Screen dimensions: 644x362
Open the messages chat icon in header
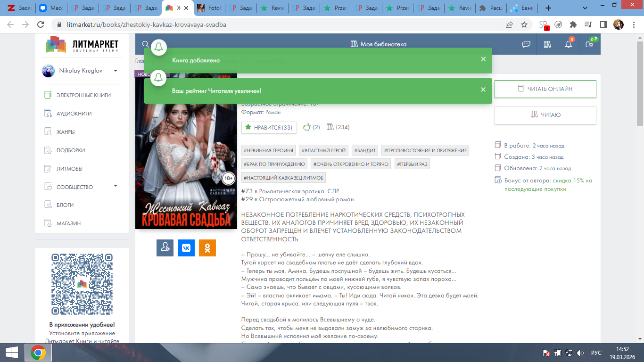tap(526, 44)
